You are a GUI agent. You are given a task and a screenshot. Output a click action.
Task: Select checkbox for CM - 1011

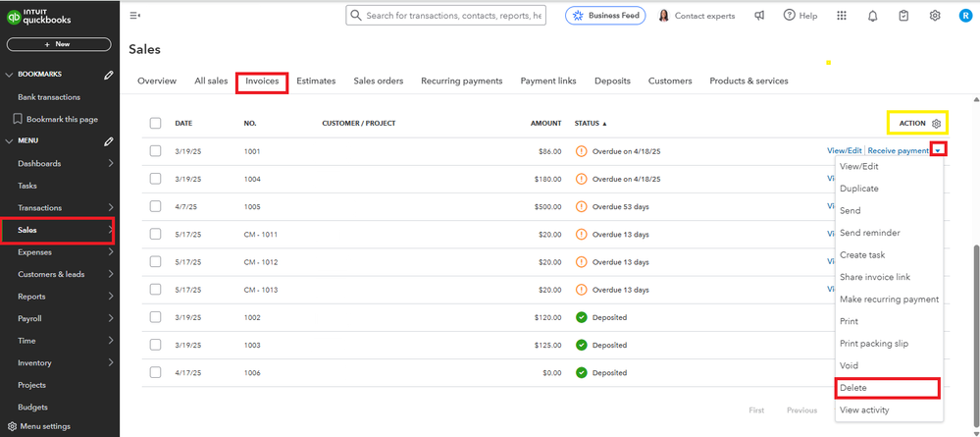[x=156, y=234]
